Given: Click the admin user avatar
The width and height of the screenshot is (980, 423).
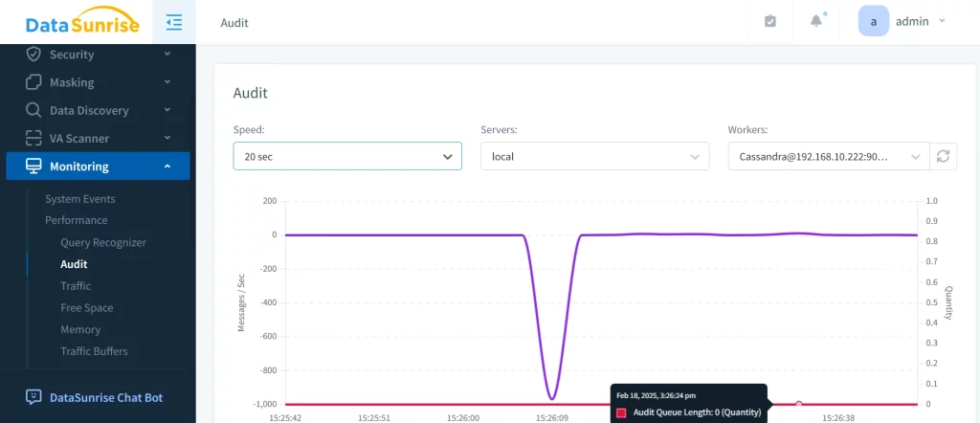Looking at the screenshot, I should [873, 21].
